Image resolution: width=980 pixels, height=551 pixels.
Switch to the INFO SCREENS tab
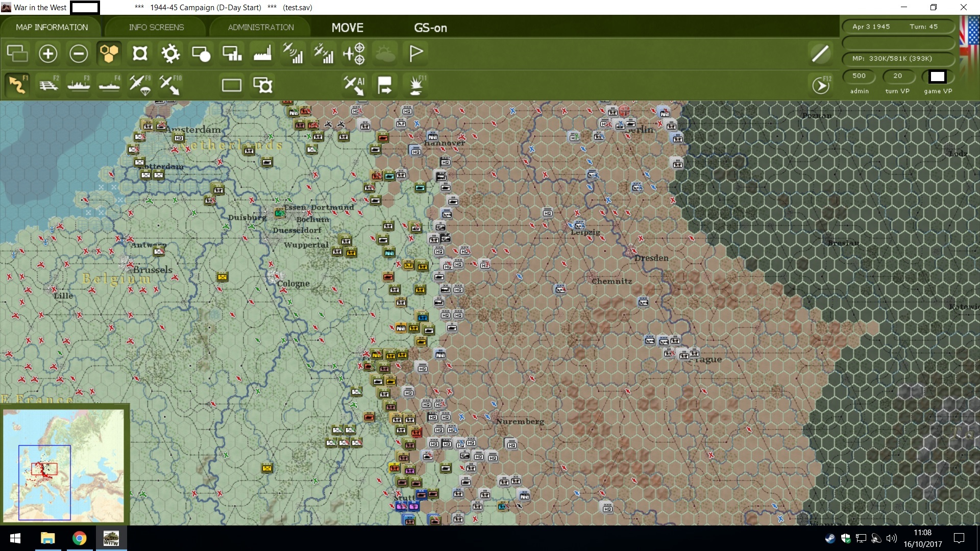coord(156,28)
